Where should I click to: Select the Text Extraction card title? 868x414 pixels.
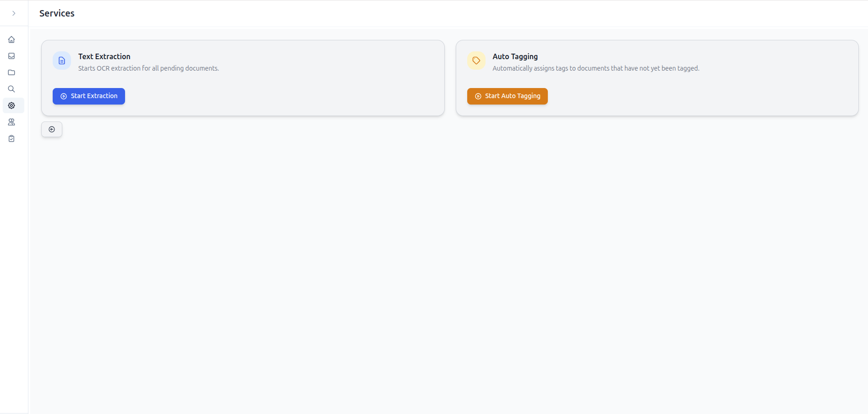click(104, 56)
